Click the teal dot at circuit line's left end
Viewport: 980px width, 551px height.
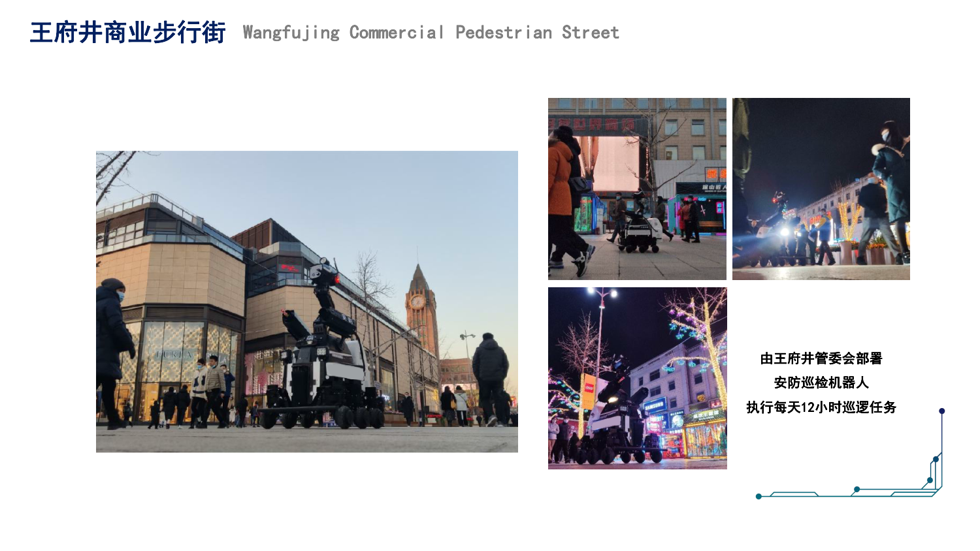[x=759, y=496]
